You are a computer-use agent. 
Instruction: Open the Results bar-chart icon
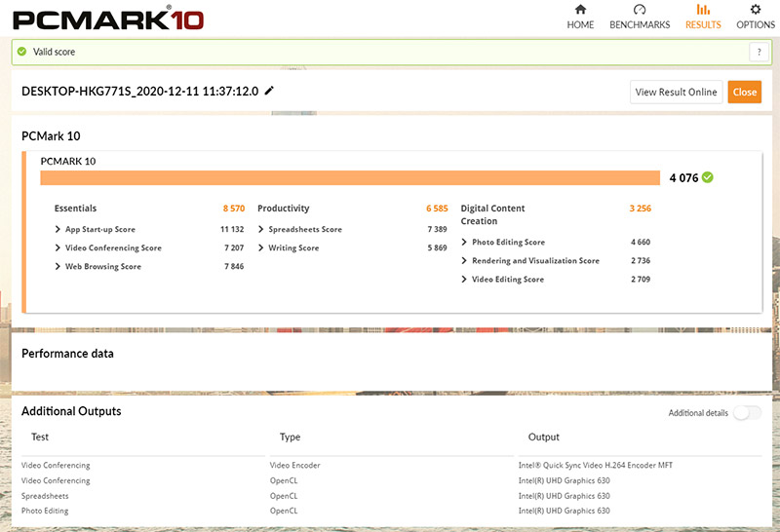tap(703, 10)
